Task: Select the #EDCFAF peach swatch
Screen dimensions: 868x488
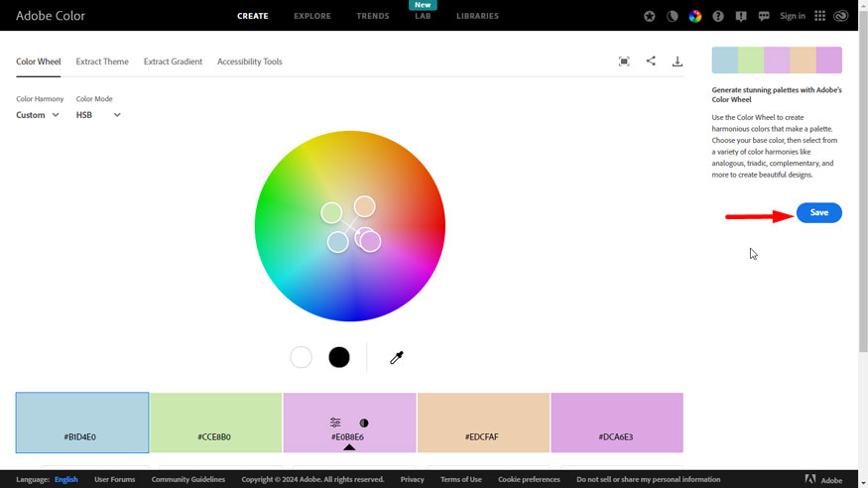Action: 483,423
